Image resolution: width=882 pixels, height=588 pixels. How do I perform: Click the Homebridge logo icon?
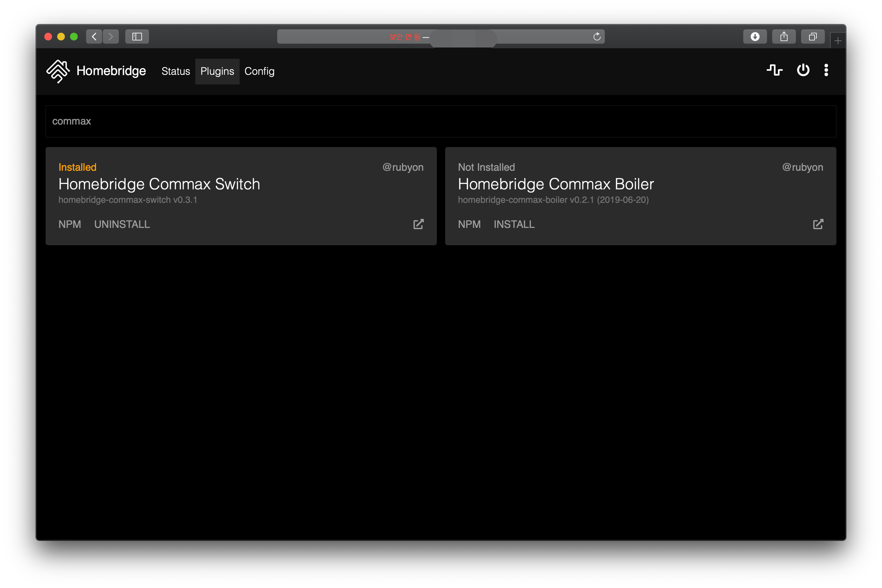coord(58,71)
